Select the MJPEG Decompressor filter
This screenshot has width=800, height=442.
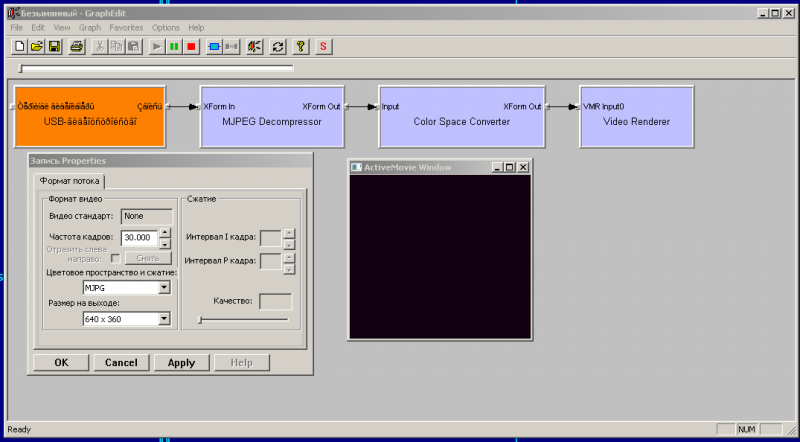[x=272, y=117]
